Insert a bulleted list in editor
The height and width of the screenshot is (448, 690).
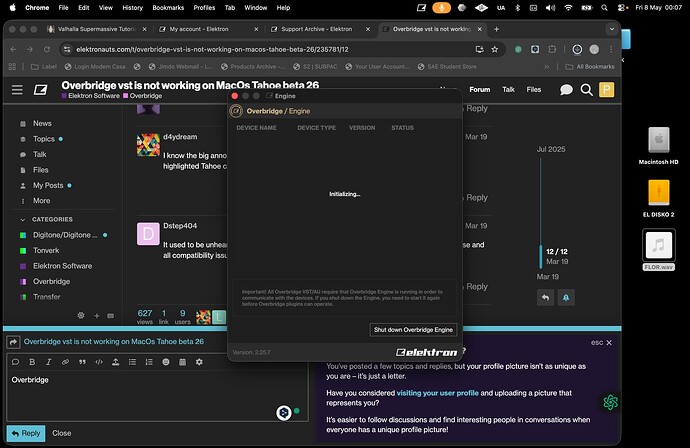(x=132, y=362)
